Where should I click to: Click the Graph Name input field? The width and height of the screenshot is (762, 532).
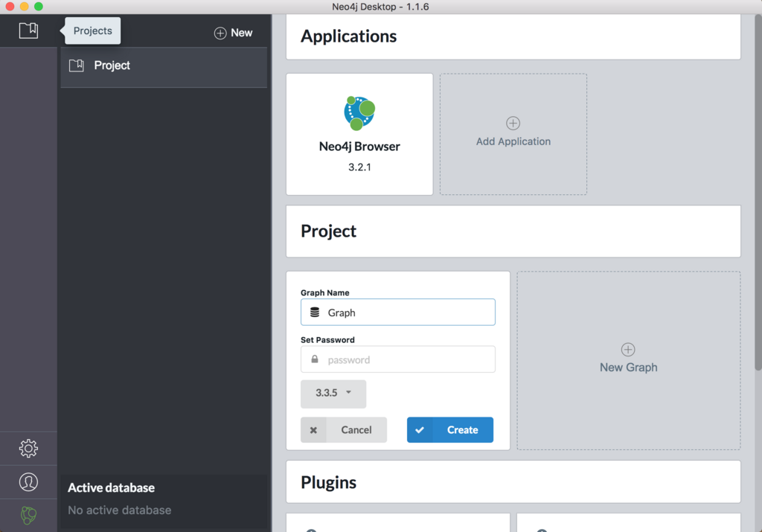coord(398,312)
